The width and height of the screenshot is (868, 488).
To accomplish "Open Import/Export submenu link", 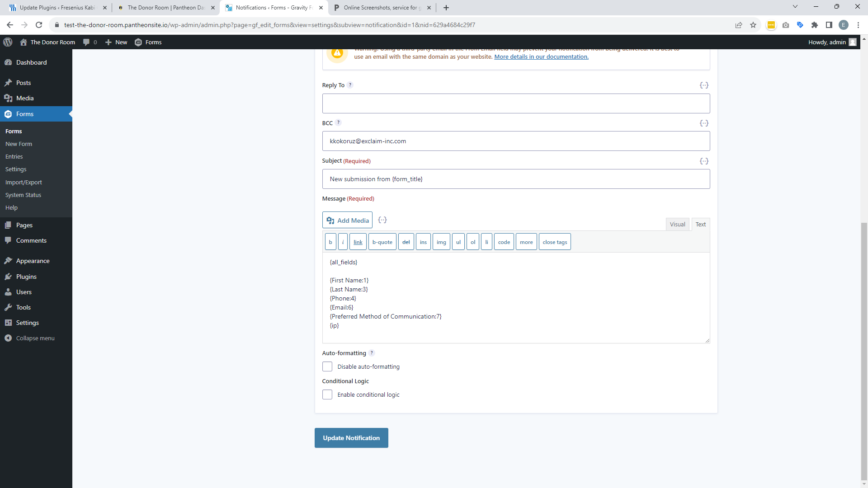I will (24, 182).
